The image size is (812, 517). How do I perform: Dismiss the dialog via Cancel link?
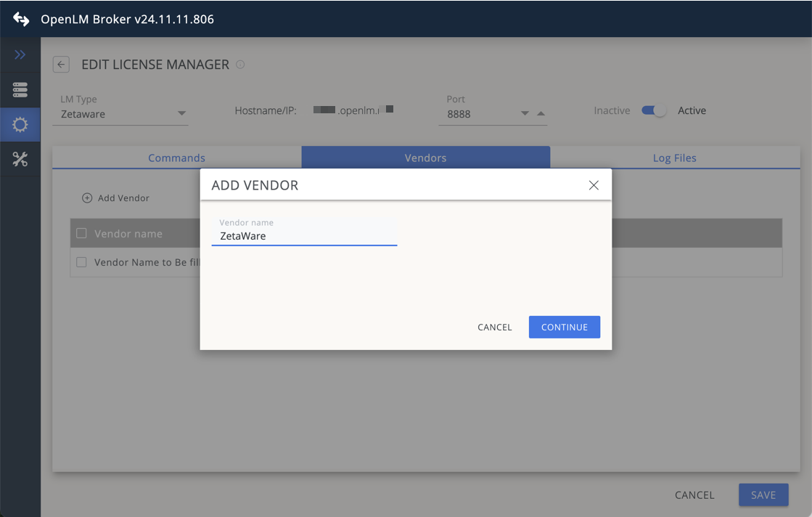click(494, 327)
